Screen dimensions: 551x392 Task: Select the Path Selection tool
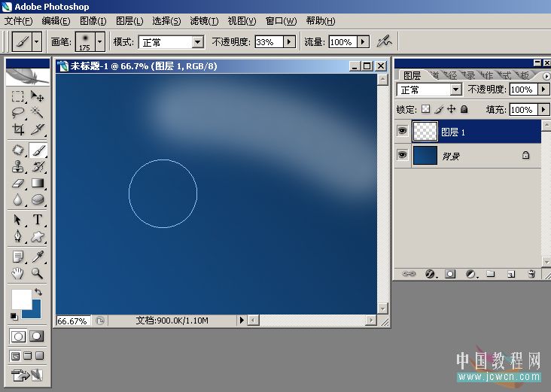click(17, 220)
